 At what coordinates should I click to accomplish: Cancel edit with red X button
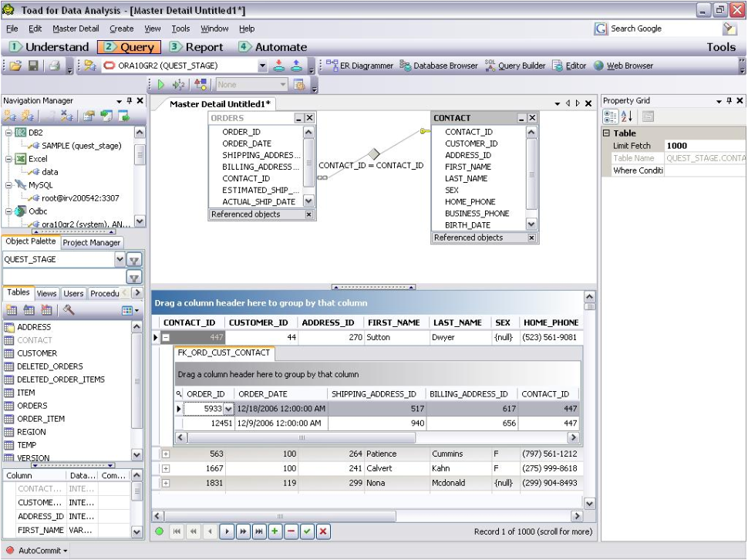[x=323, y=531]
